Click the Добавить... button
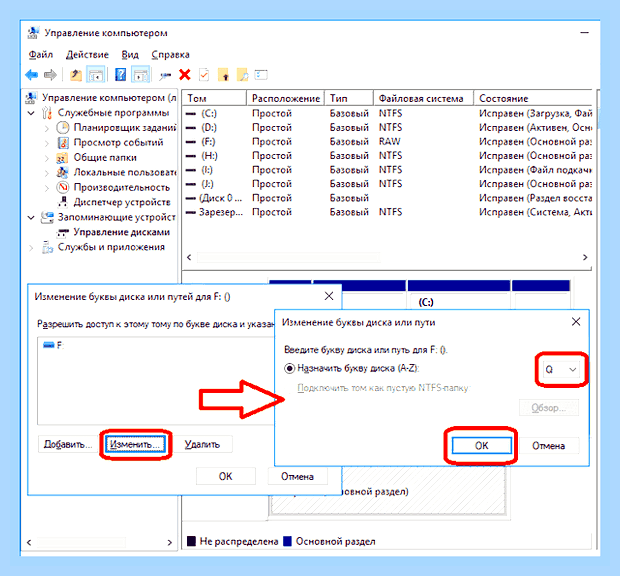 (x=67, y=444)
